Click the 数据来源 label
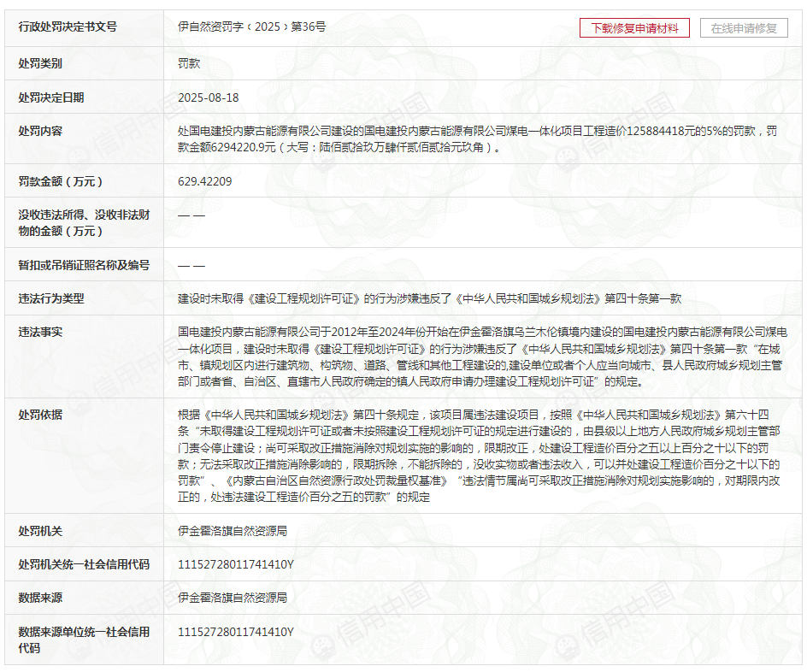The width and height of the screenshot is (807, 672). [40, 598]
